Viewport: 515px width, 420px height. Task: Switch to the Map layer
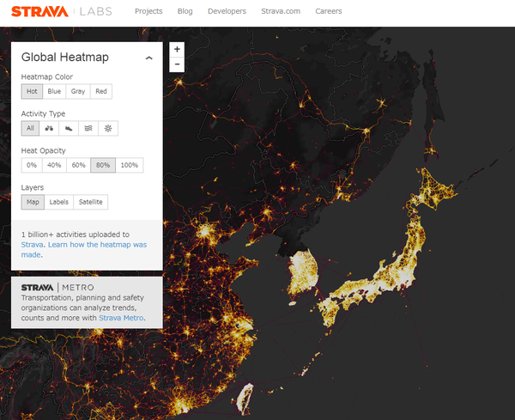33,202
